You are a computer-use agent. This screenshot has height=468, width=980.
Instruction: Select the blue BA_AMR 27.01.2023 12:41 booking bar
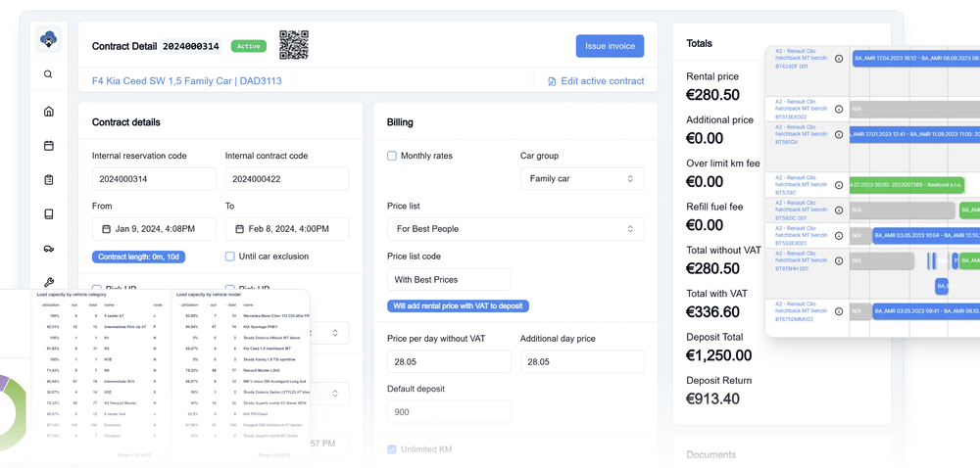point(915,134)
